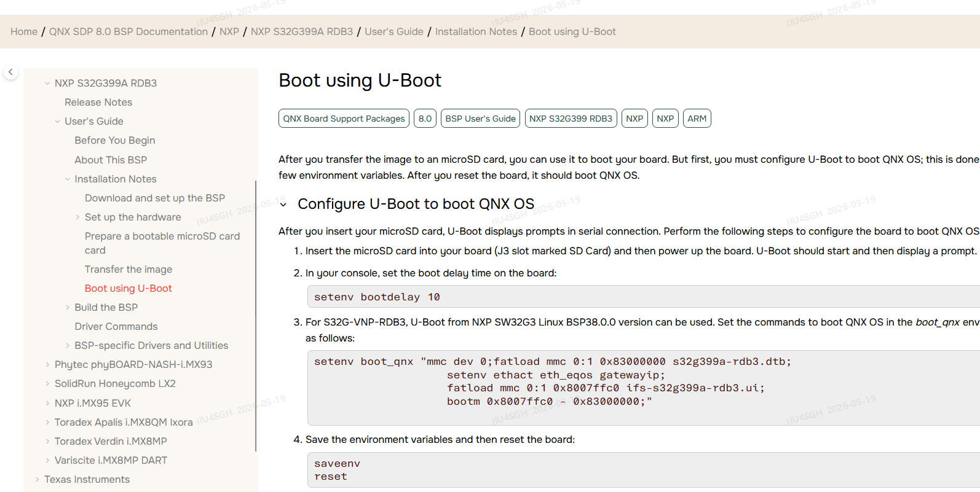Open QNX SDP 8.0 BSP Documentation breadcrumb
Image resolution: width=980 pixels, height=492 pixels.
point(128,32)
